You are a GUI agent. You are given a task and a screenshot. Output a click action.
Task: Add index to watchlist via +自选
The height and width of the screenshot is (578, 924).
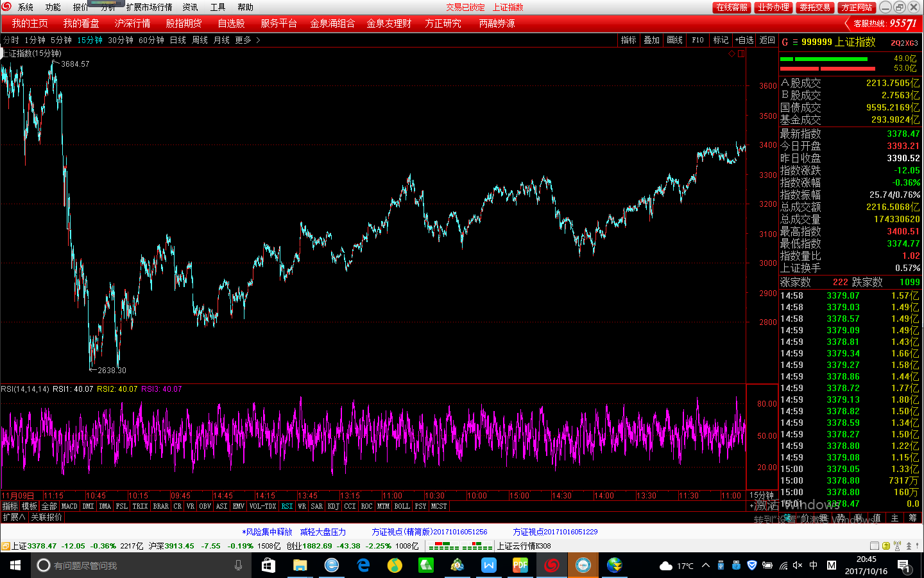[x=744, y=40]
